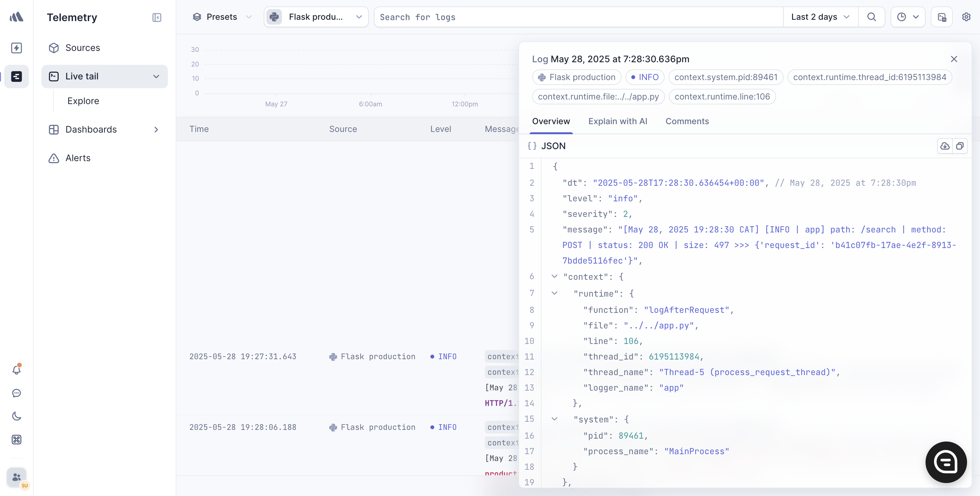Viewport: 980px width, 496px height.
Task: Open the team account avatar
Action: (x=17, y=477)
